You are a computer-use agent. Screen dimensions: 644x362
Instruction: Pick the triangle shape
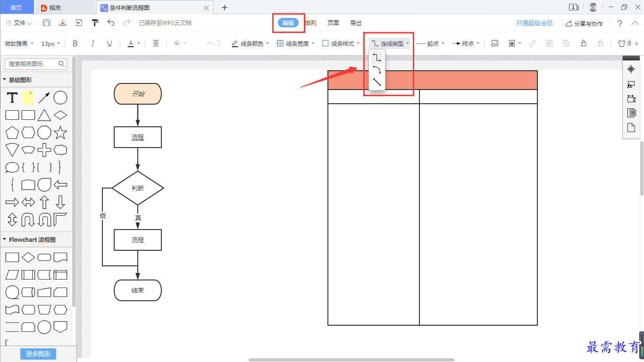[x=44, y=115]
